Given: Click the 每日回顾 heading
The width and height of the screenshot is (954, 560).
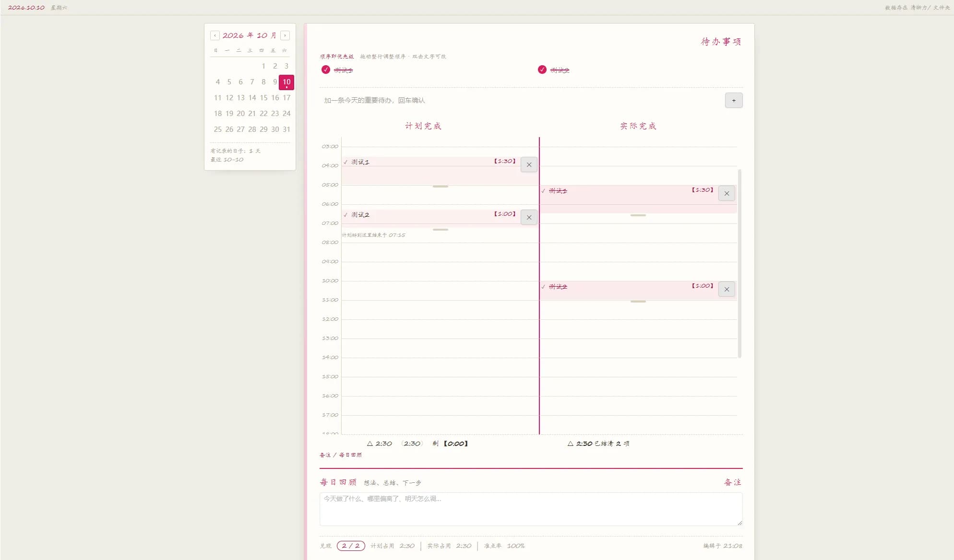Looking at the screenshot, I should 338,482.
